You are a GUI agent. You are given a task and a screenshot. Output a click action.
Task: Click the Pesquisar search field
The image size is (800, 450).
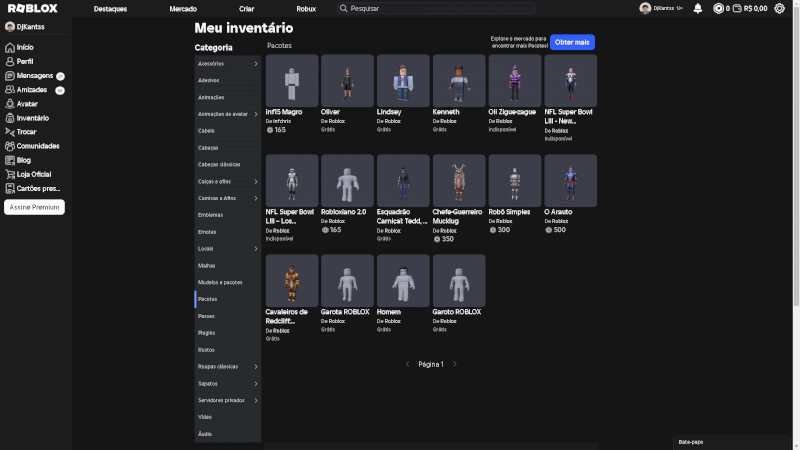pos(440,8)
